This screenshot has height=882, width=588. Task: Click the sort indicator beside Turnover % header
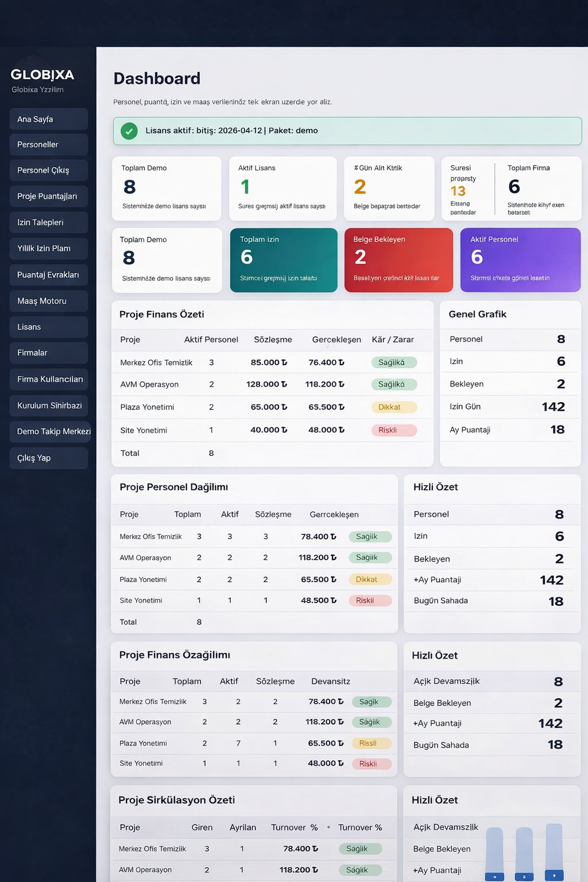click(328, 827)
